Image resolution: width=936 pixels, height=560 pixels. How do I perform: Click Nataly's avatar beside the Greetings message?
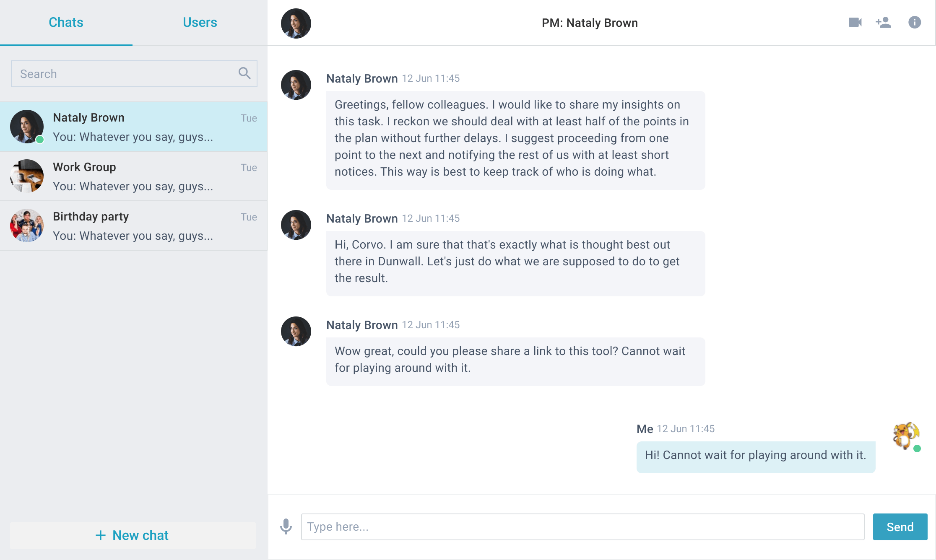(x=296, y=85)
